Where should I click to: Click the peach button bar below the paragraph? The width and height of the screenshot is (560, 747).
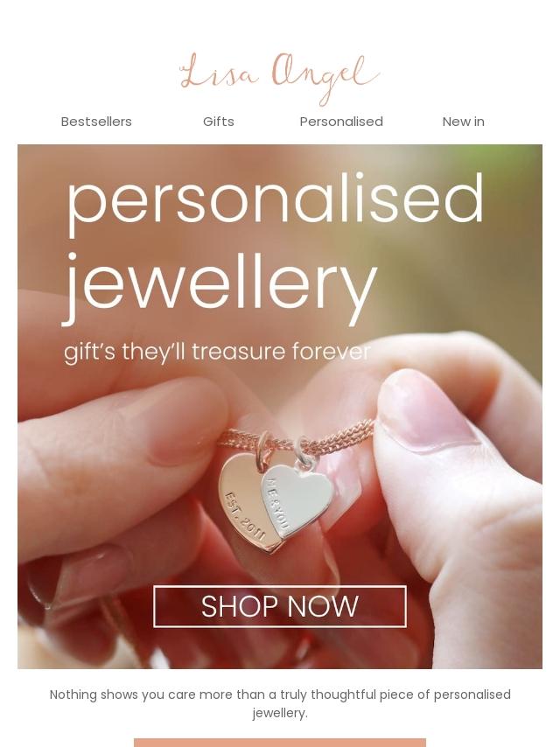[x=280, y=743]
